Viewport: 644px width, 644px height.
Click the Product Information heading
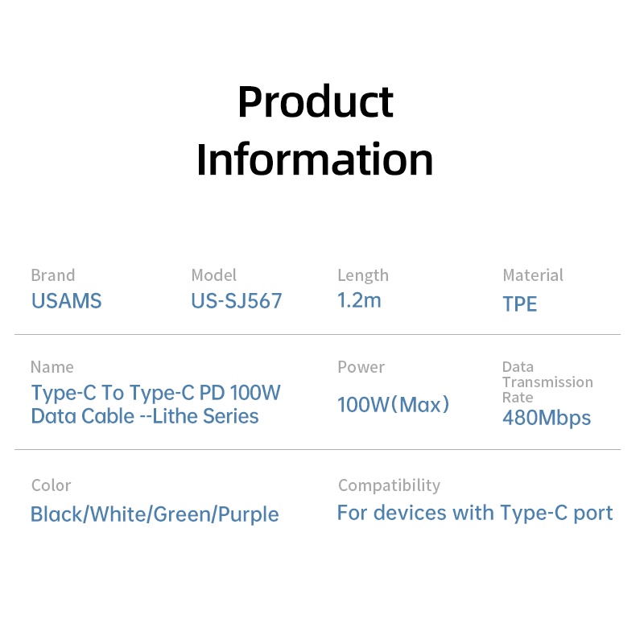coord(315,130)
